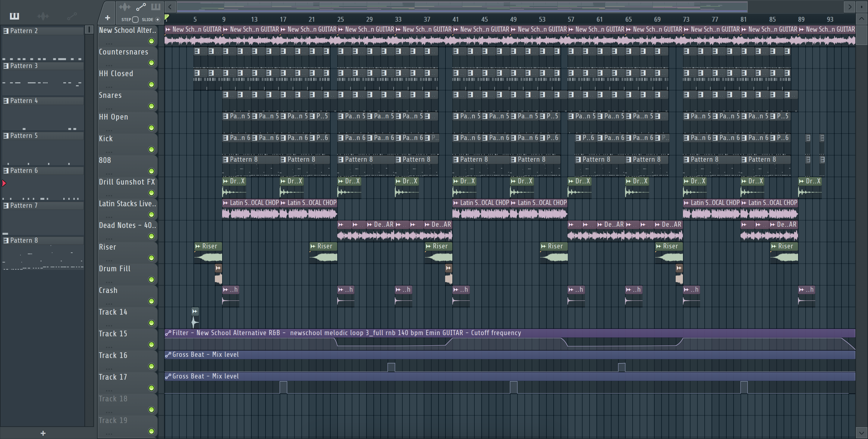The height and width of the screenshot is (439, 868).
Task: Show audio clips in the picker panel
Action: click(x=43, y=16)
